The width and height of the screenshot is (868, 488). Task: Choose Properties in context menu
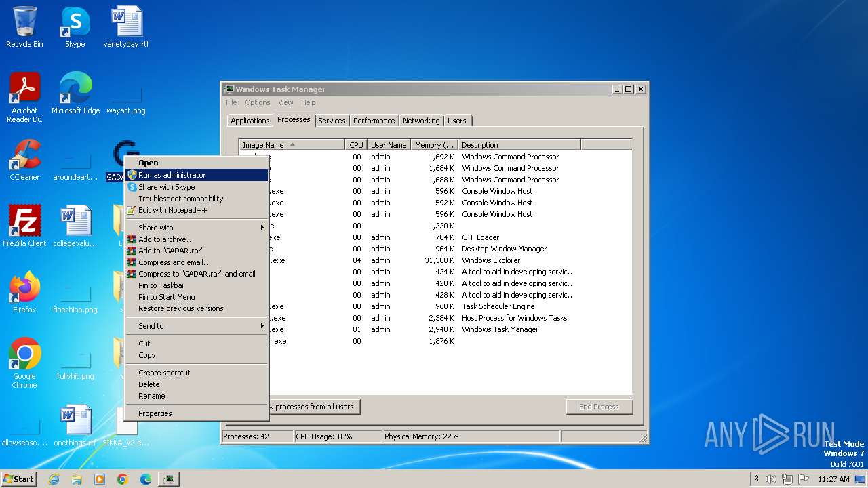[x=197, y=413]
